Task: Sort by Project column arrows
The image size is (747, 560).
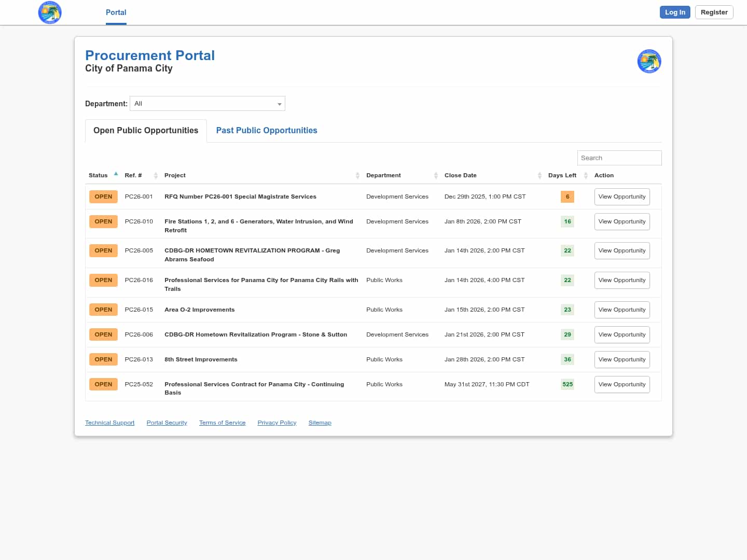Action: tap(357, 176)
